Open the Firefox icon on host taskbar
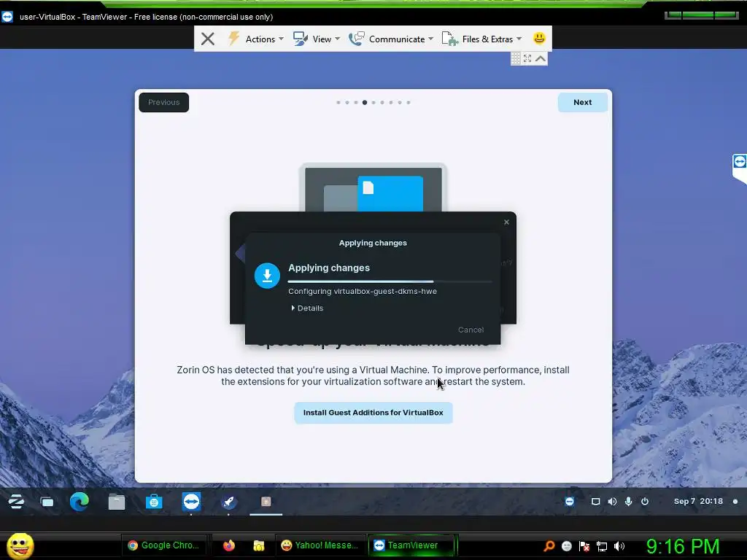 pyautogui.click(x=229, y=545)
